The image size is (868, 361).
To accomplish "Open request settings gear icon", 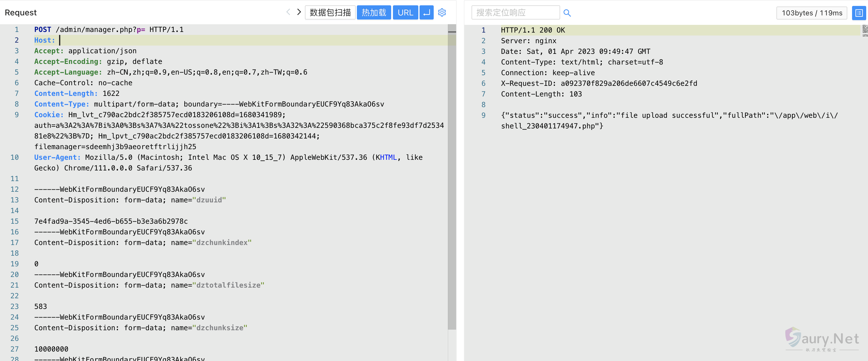I will [442, 12].
